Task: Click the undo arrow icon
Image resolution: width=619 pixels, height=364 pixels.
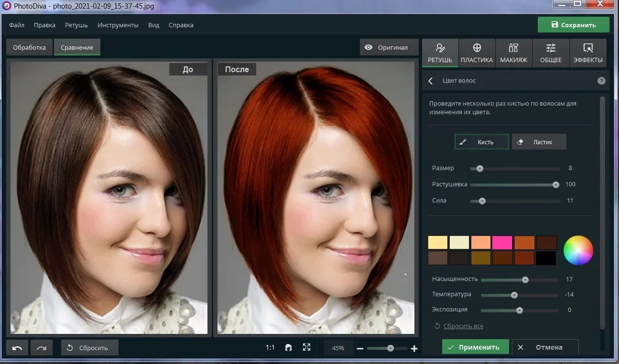Action: pos(17,348)
